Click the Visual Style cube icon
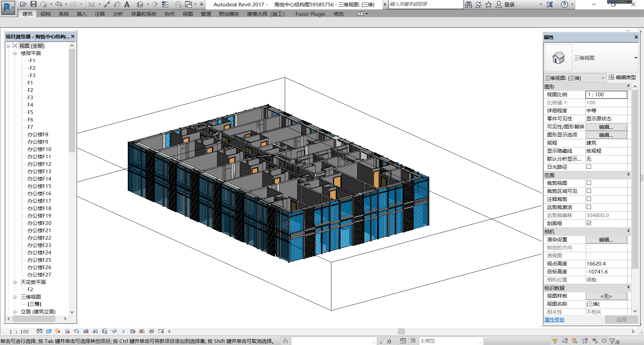The image size is (644, 345). pyautogui.click(x=49, y=331)
